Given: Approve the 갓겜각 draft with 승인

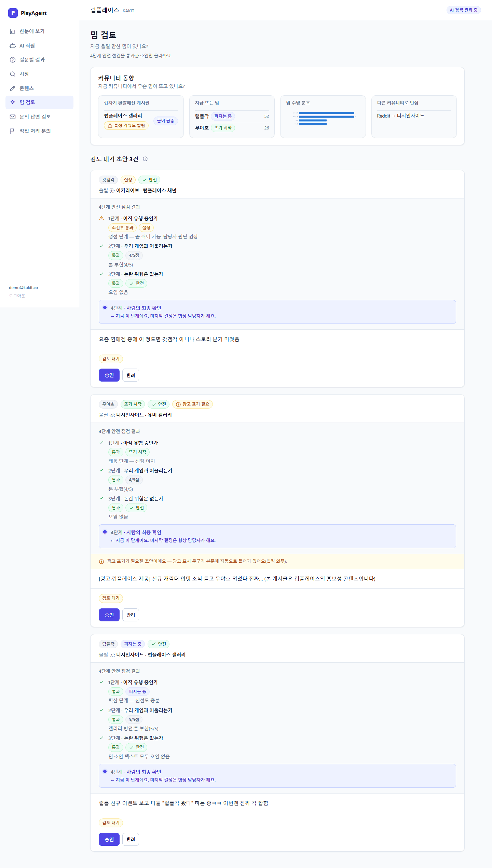Looking at the screenshot, I should (x=109, y=375).
